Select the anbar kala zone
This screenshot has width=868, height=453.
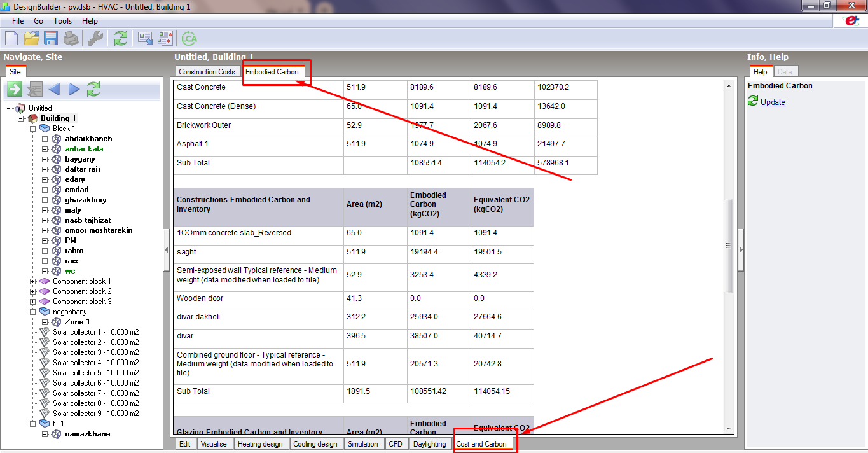(84, 149)
